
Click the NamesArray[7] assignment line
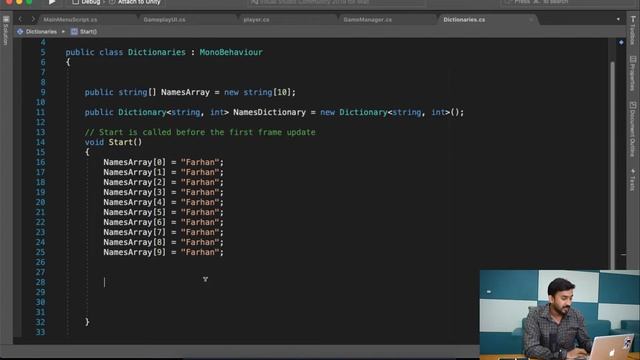(163, 232)
